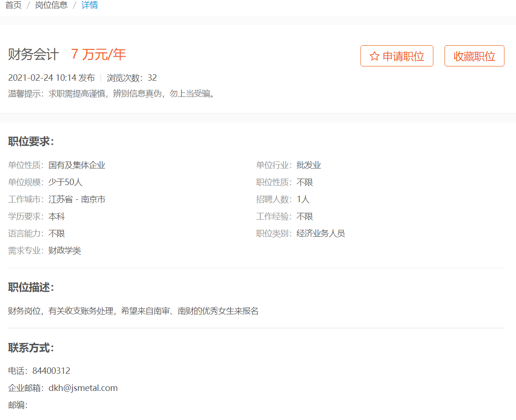Click the 财务会计 job title
Image resolution: width=516 pixels, height=420 pixels.
[x=34, y=54]
